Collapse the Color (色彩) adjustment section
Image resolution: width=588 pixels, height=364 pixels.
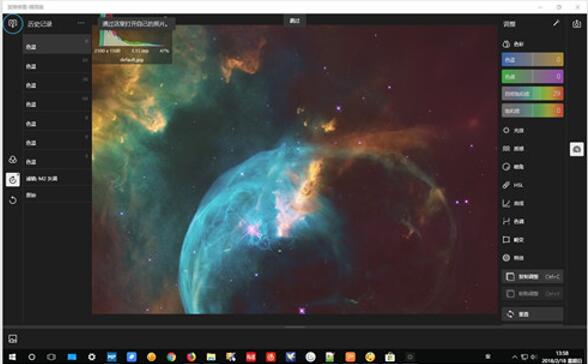coord(513,44)
